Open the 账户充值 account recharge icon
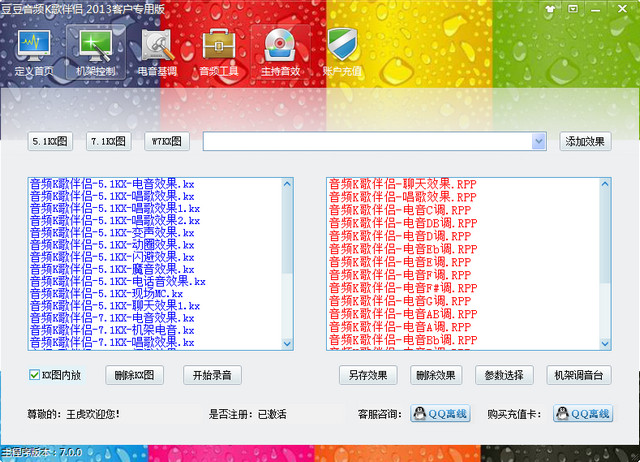 [342, 49]
